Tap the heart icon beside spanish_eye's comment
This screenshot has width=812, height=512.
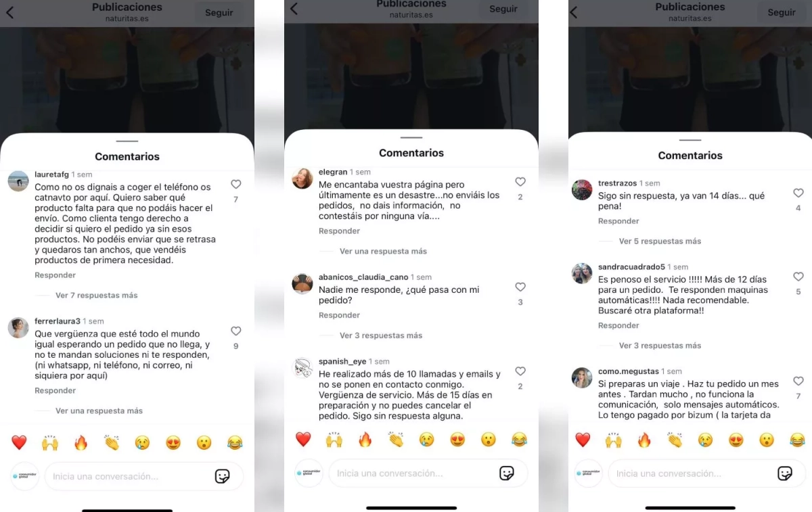click(520, 371)
